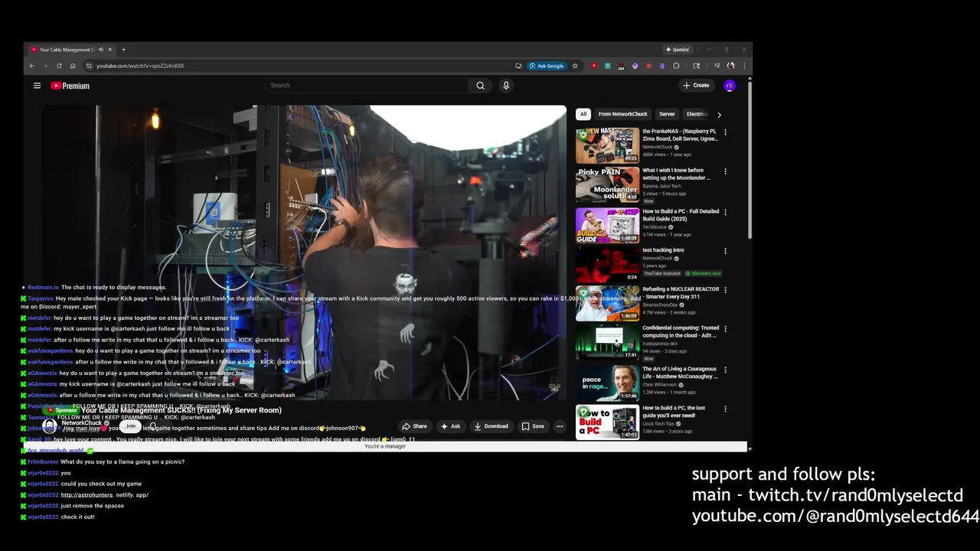The width and height of the screenshot is (980, 551).
Task: Select From NetworkChuck filter chip
Action: (622, 114)
